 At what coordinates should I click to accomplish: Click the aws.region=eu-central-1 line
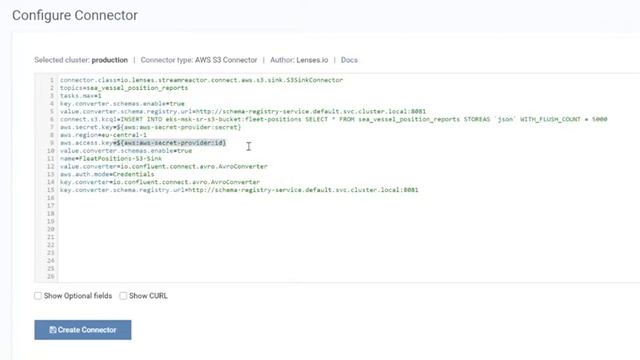click(103, 135)
